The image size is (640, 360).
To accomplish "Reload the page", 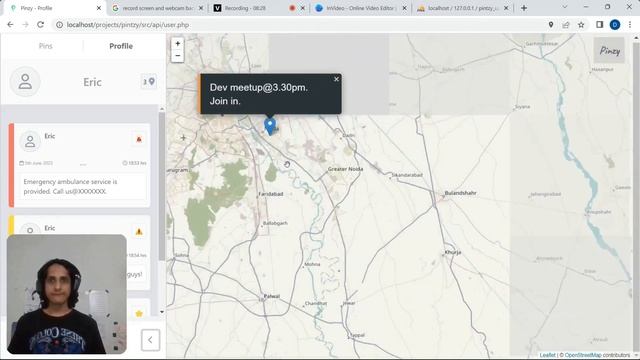I will point(40,25).
